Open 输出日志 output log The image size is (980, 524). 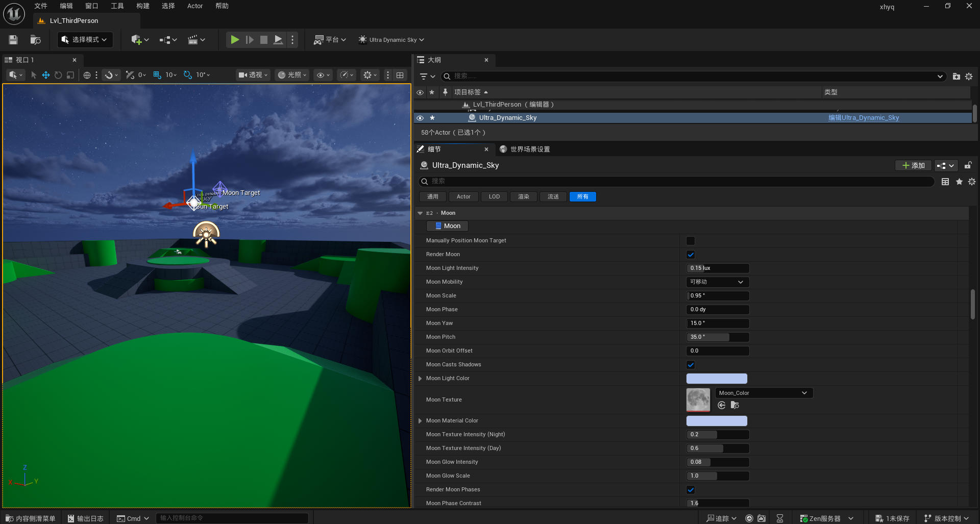tap(86, 518)
